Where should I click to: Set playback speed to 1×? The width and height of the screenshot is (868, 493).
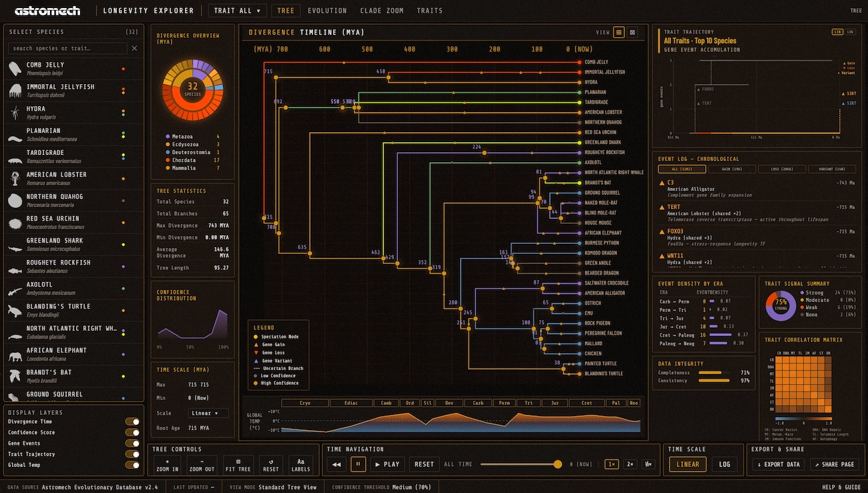tap(612, 464)
